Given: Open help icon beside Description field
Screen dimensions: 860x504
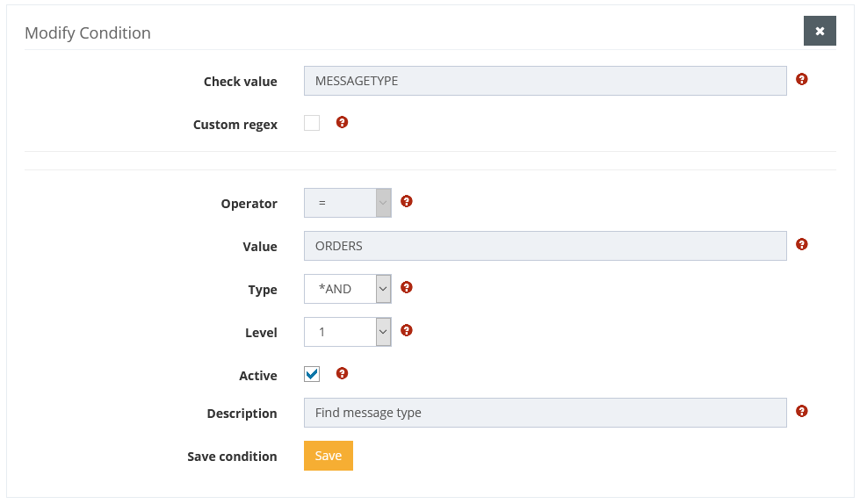Looking at the screenshot, I should pyautogui.click(x=801, y=411).
